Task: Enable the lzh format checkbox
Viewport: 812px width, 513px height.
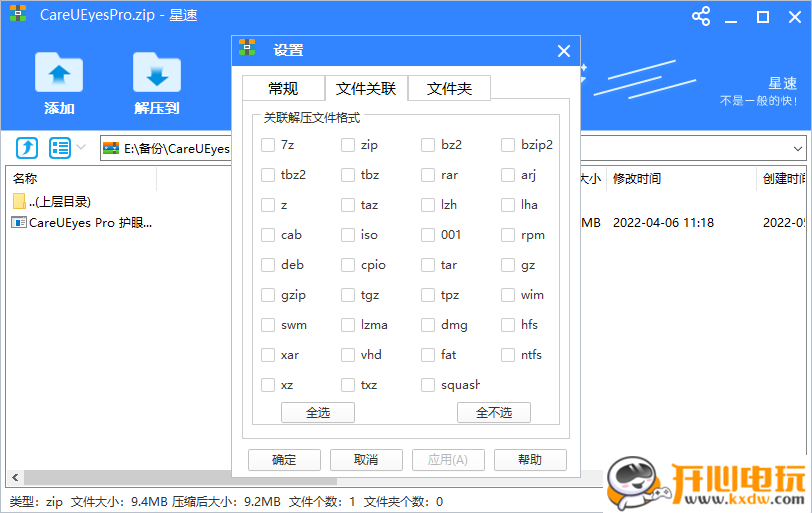Action: pyautogui.click(x=428, y=205)
